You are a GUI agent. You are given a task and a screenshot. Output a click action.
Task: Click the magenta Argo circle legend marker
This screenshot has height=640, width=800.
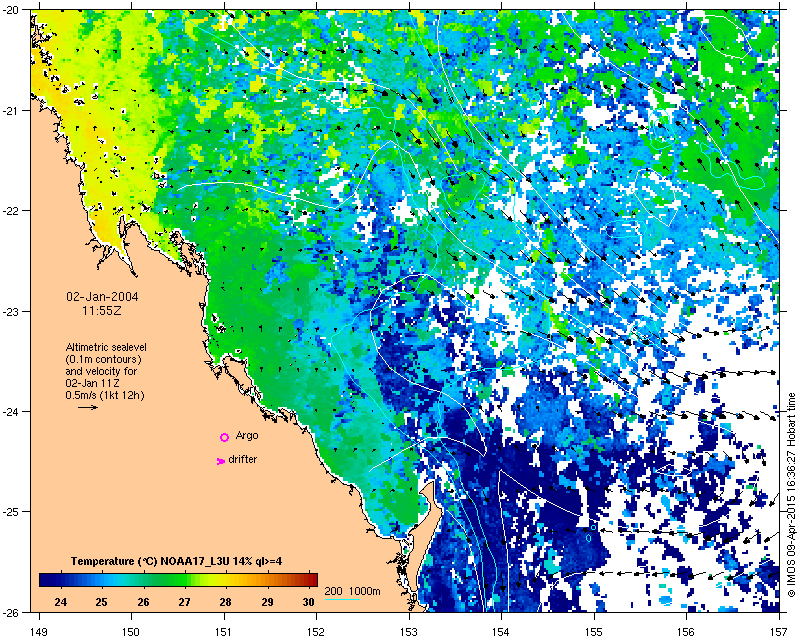point(224,437)
